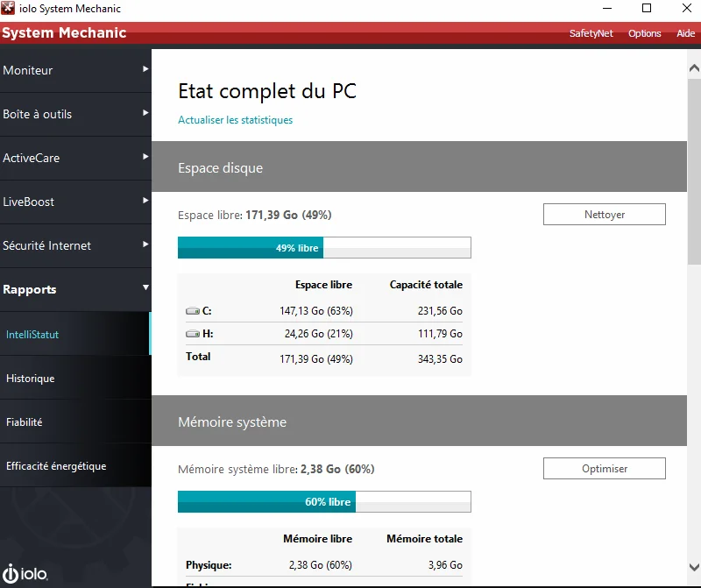
Task: Click the 24,26 Go (21%) value
Action: [318, 334]
